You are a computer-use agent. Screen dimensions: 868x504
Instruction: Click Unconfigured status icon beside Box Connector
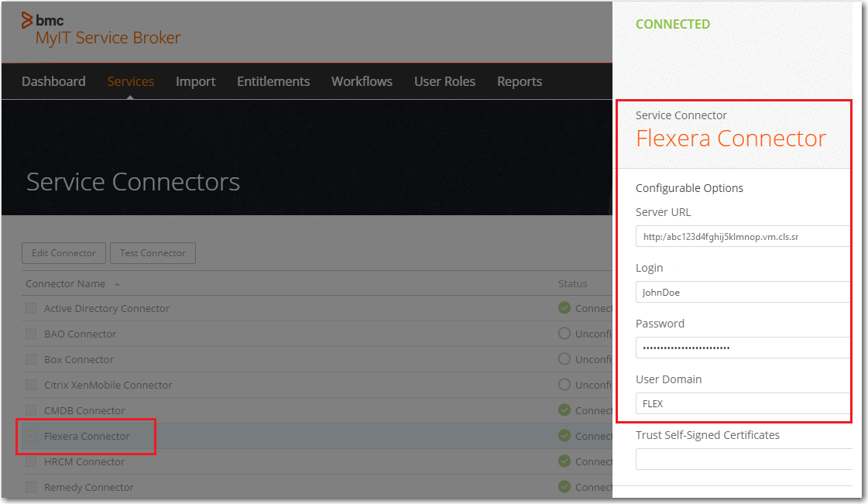click(x=564, y=359)
